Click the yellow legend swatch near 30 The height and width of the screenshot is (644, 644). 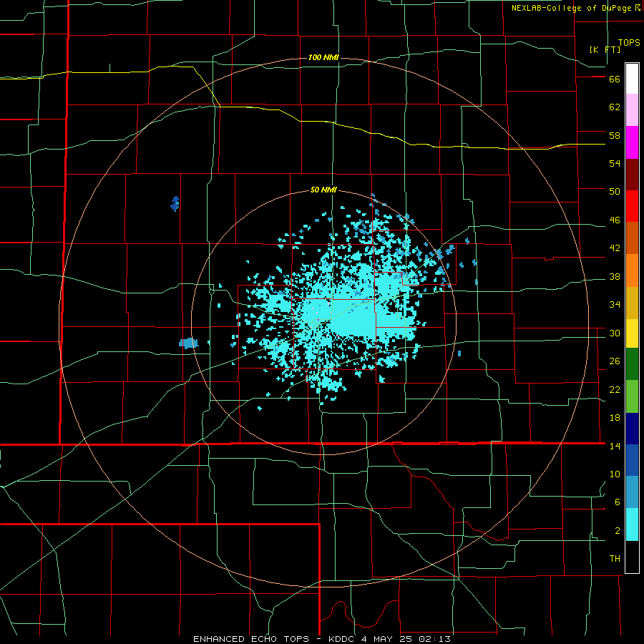click(632, 333)
